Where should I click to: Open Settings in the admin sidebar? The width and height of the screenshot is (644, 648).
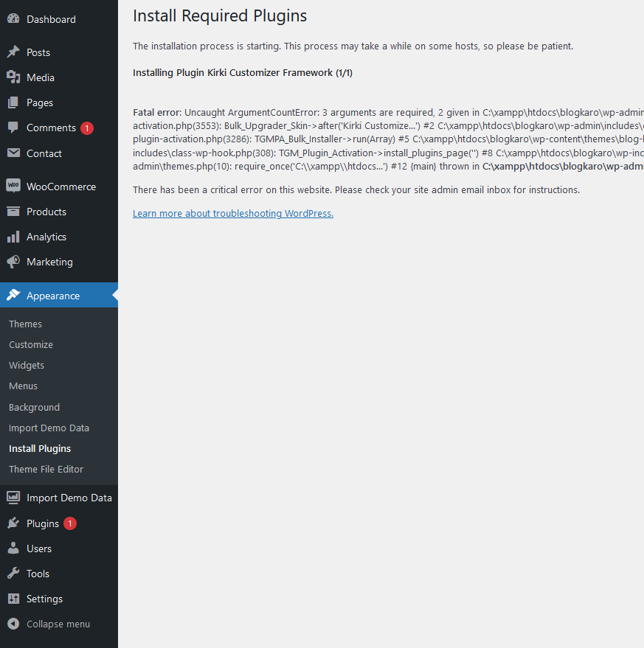tap(44, 599)
